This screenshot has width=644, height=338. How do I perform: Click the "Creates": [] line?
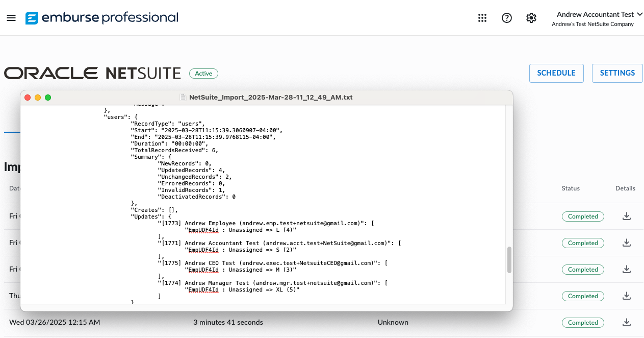click(x=154, y=210)
